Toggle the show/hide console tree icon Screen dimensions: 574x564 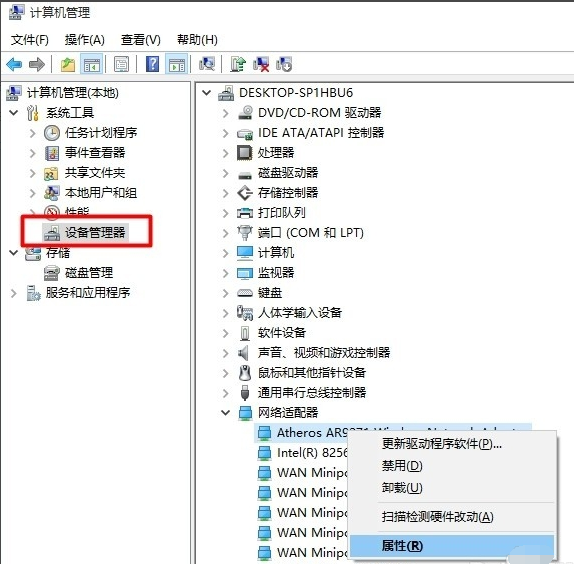[x=92, y=65]
